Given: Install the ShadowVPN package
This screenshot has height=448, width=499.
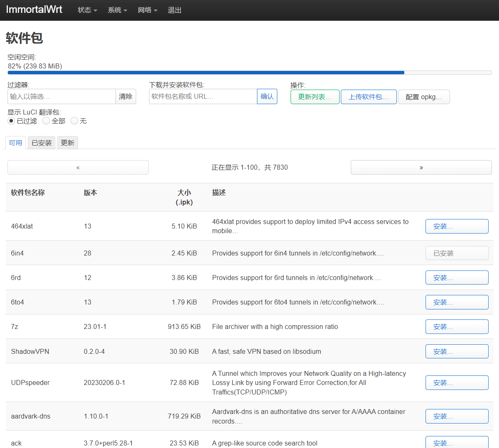Looking at the screenshot, I should pos(457,351).
